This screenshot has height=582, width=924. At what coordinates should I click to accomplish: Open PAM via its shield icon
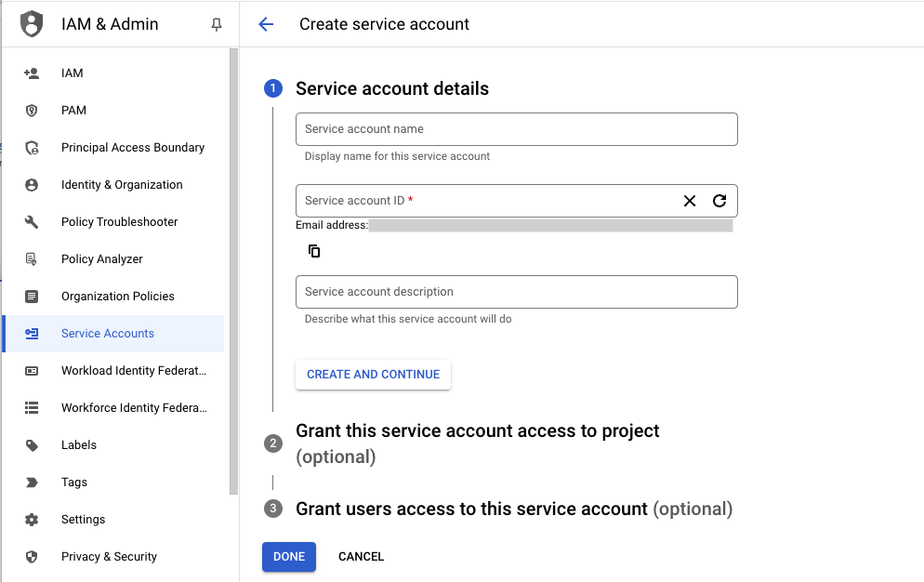tap(33, 110)
